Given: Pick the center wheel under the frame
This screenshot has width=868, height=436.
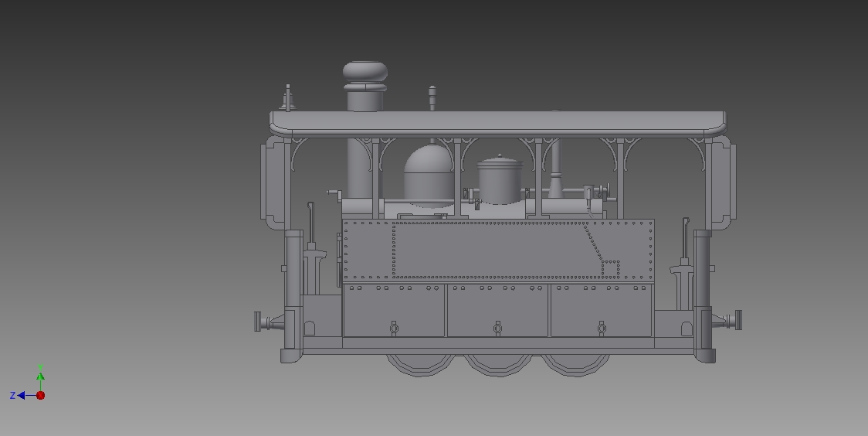Looking at the screenshot, I should 498,366.
